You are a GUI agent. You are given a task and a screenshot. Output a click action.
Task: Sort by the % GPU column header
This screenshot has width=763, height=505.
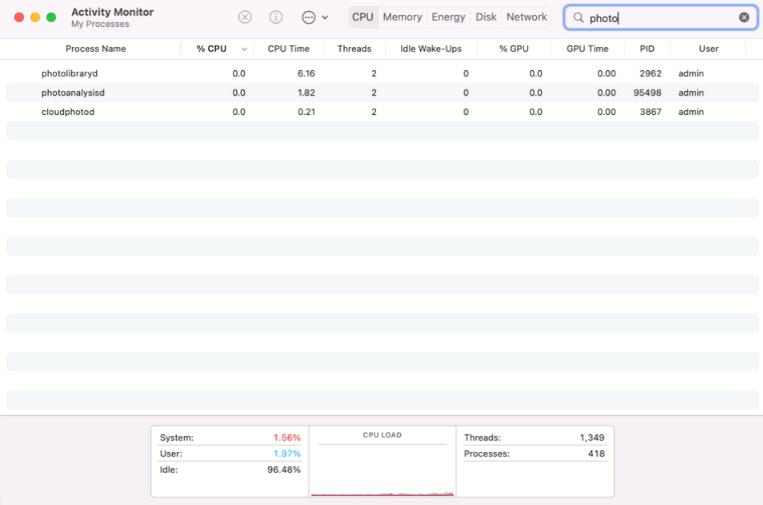click(514, 49)
